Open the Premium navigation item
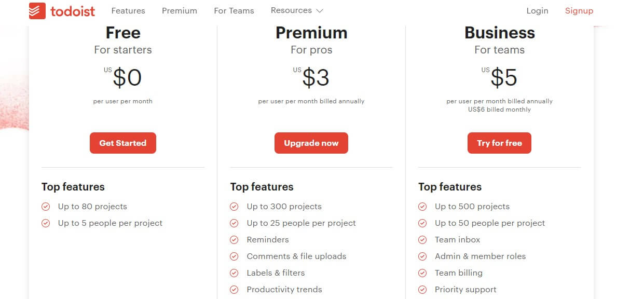This screenshot has height=299, width=644. 180,11
